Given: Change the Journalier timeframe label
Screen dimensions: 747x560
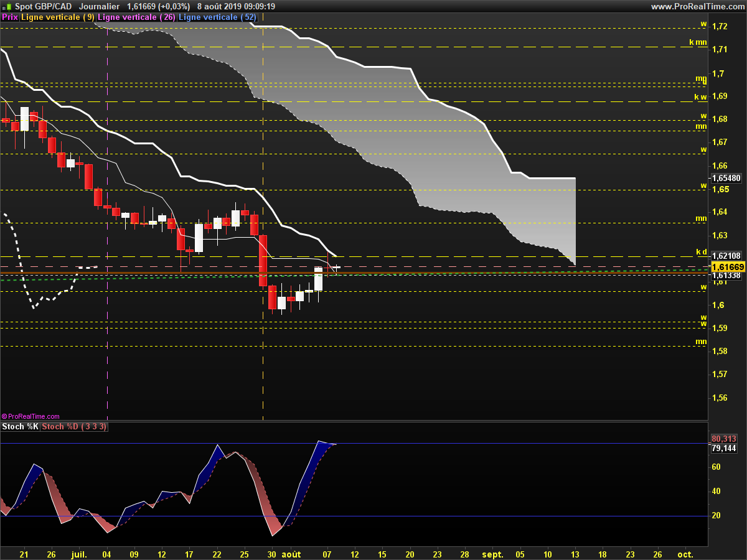Looking at the screenshot, I should tap(100, 6).
